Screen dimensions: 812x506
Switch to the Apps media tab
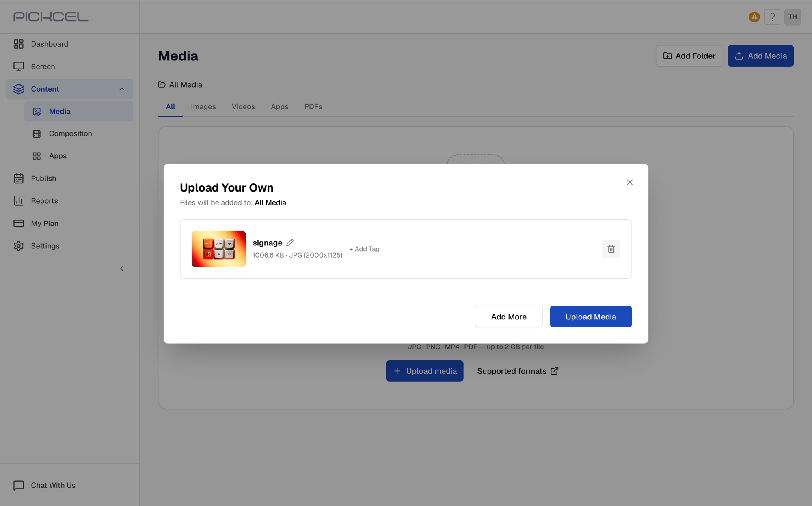(x=279, y=106)
